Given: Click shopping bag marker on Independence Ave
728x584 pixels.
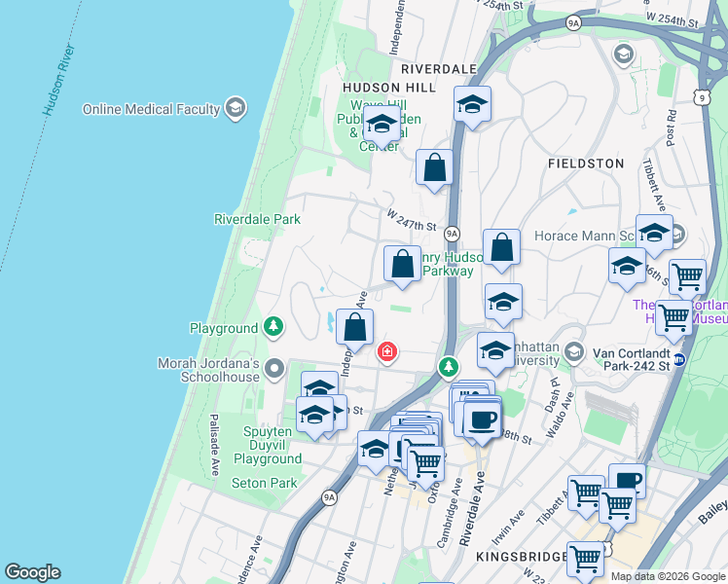Looking at the screenshot, I should click(x=354, y=329).
